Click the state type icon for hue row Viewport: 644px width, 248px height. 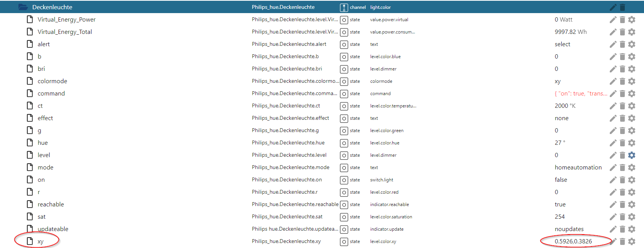[344, 143]
